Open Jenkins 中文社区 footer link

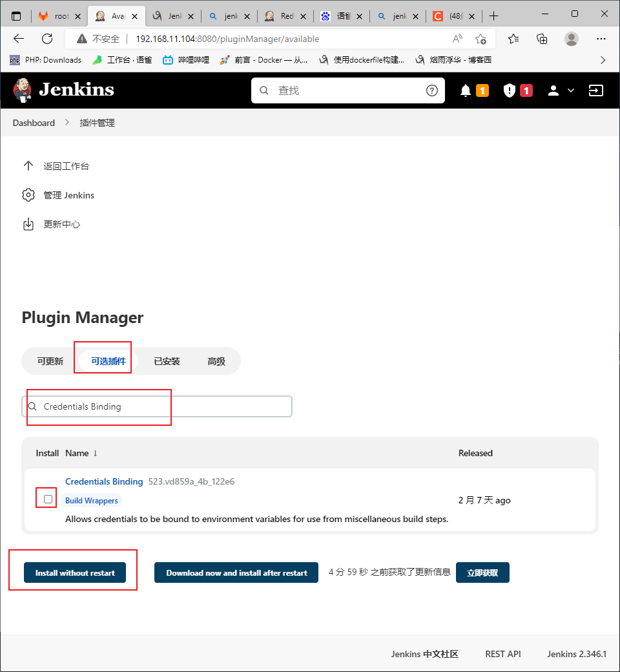424,655
